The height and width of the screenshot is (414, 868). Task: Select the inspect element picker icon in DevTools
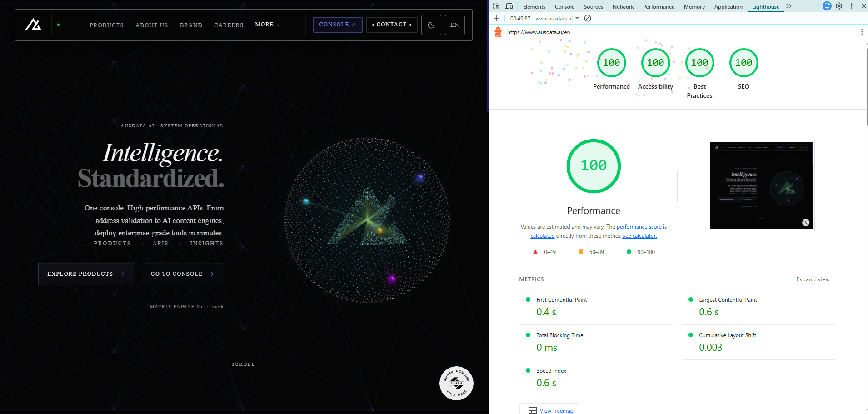[x=496, y=6]
